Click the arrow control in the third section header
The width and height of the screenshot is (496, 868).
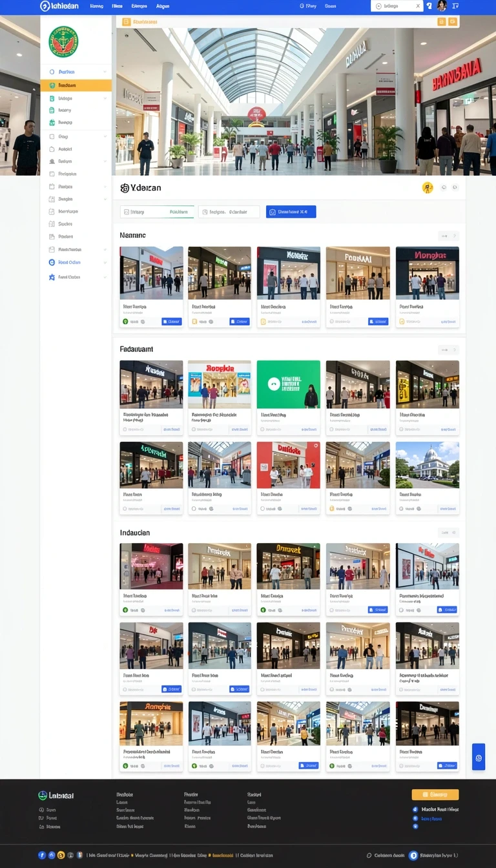[448, 533]
